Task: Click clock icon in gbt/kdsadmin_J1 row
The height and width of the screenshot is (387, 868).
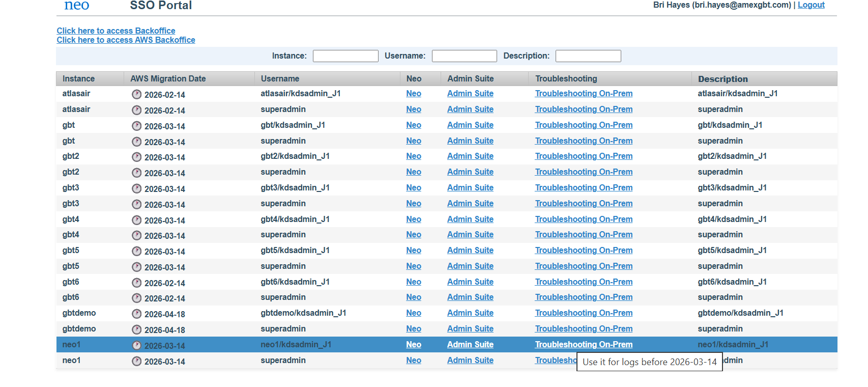Action: tap(136, 126)
